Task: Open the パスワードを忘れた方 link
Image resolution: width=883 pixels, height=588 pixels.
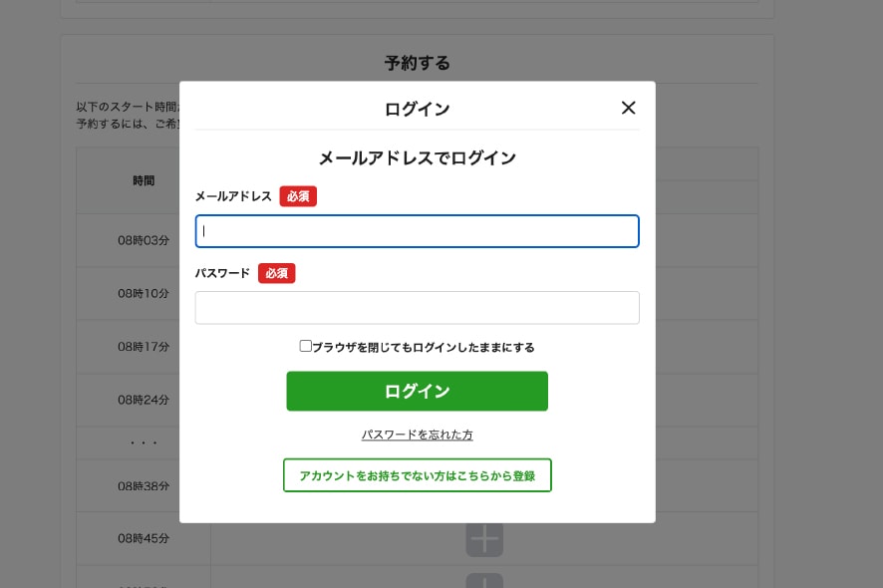Action: click(x=417, y=436)
